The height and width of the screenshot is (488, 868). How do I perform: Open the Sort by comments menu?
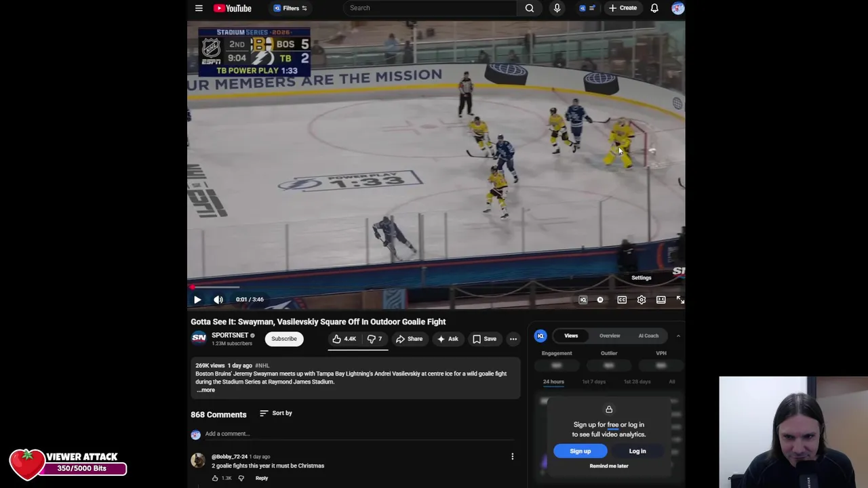276,413
